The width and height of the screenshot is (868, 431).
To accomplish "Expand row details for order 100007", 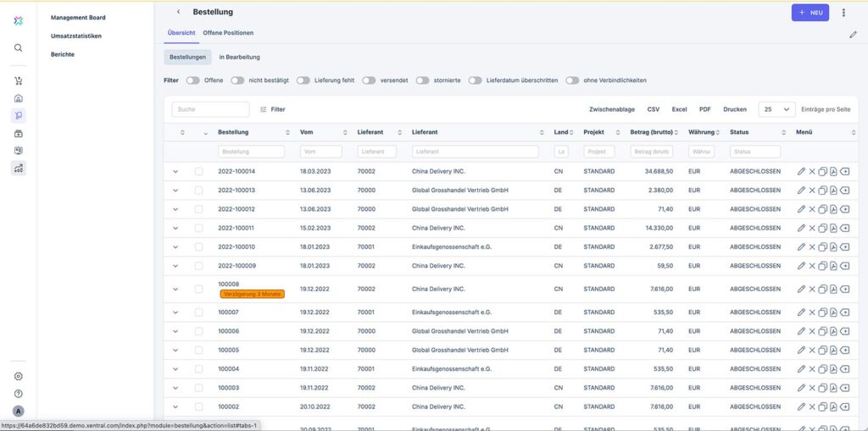I will 175,312.
